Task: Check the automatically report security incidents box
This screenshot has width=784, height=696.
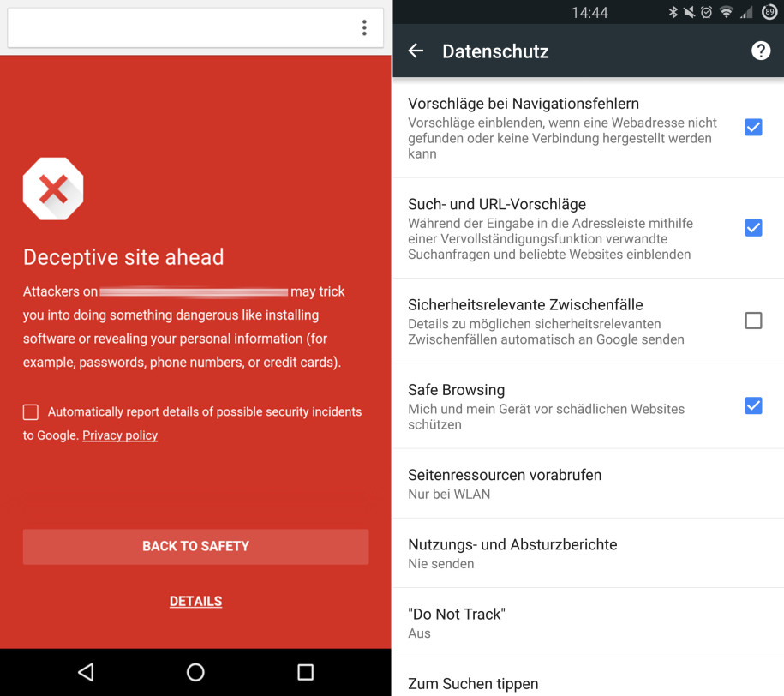Action: (31, 411)
